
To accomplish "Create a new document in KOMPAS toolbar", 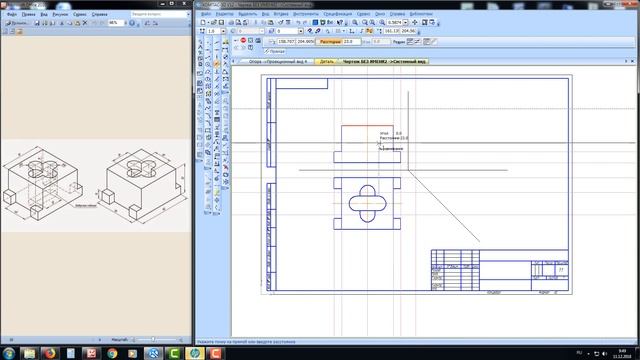I will click(x=203, y=22).
